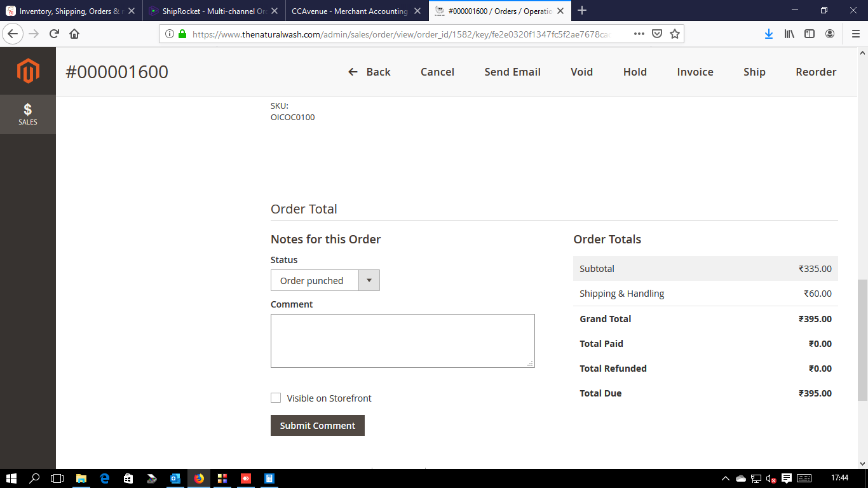Open Windows taskbar search

tap(34, 478)
